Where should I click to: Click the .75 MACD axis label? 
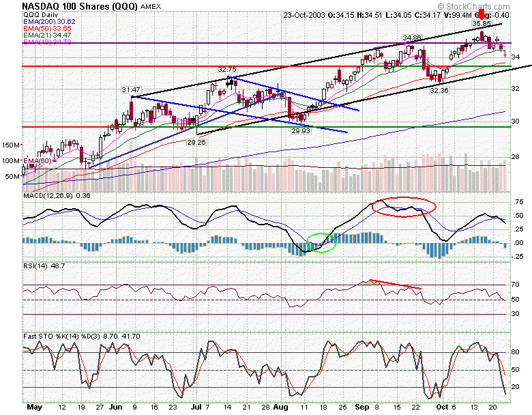[518, 202]
